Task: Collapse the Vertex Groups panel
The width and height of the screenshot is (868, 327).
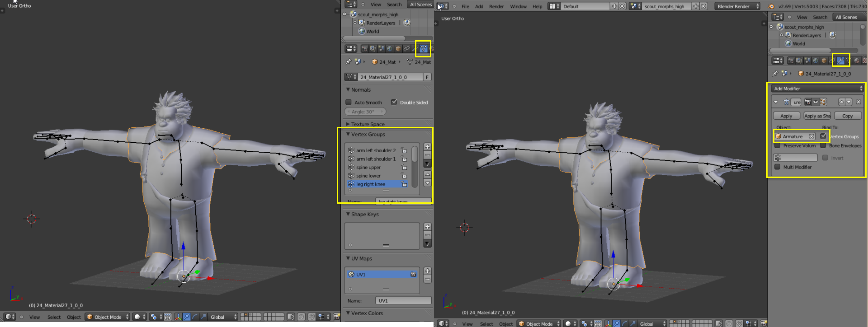Action: point(348,134)
